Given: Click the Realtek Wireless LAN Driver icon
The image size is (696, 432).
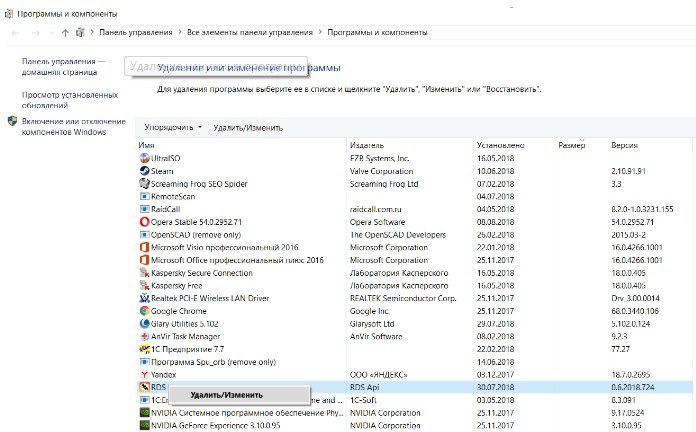Looking at the screenshot, I should [x=144, y=298].
